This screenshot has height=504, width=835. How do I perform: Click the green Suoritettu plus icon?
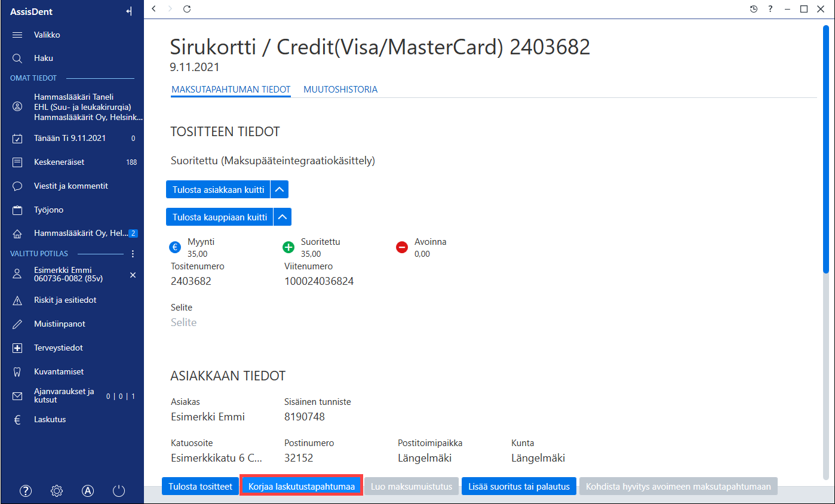(x=288, y=247)
